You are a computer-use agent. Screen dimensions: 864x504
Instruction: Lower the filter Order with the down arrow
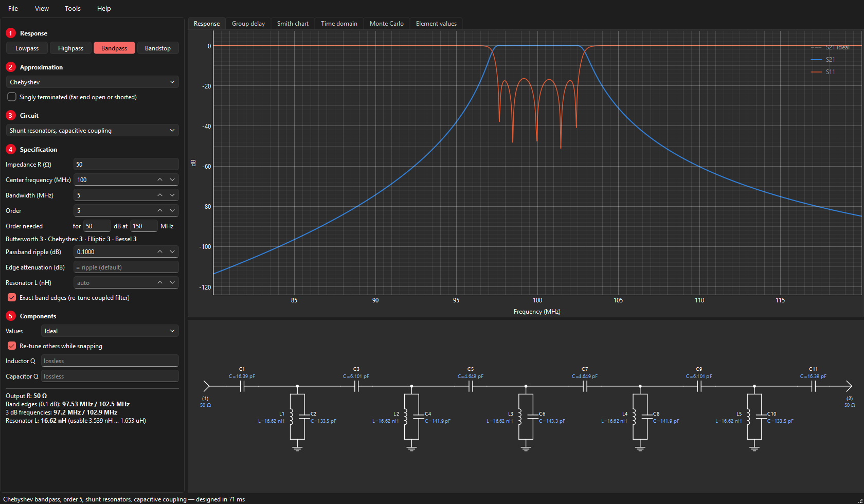tap(172, 210)
